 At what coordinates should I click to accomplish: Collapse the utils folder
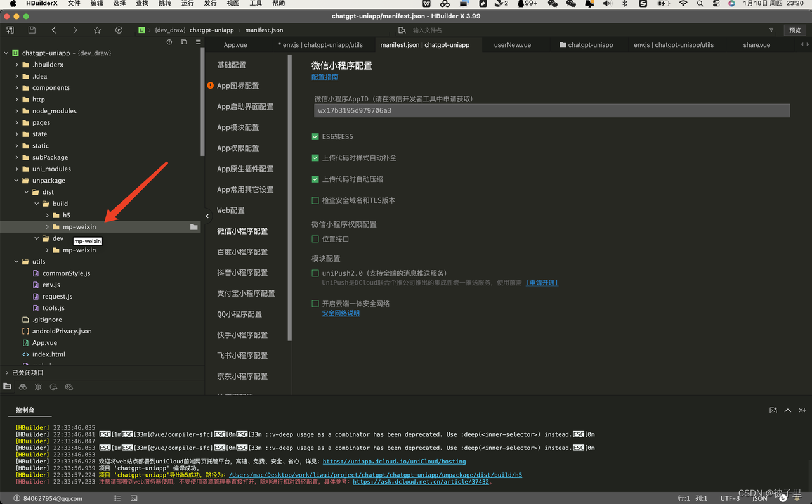pos(17,262)
